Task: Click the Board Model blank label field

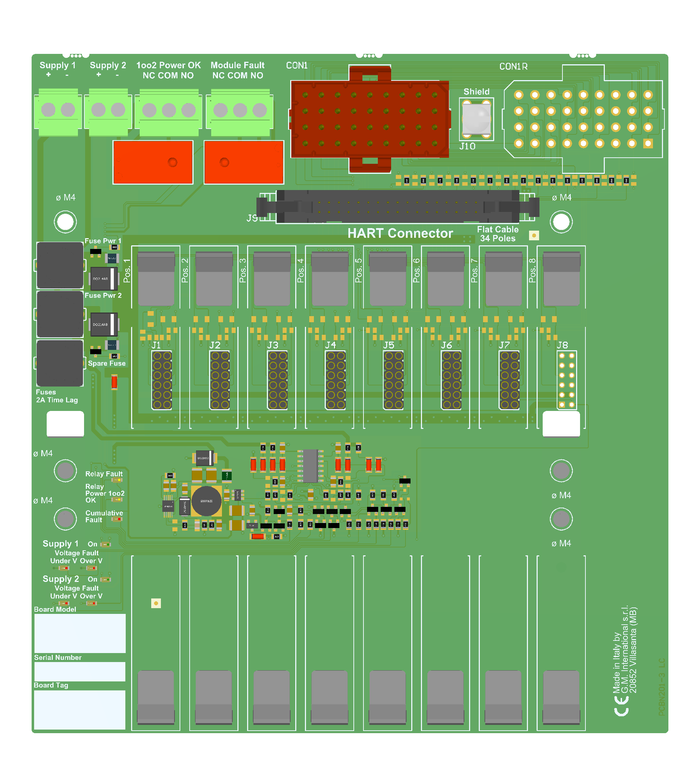Action: (x=80, y=633)
